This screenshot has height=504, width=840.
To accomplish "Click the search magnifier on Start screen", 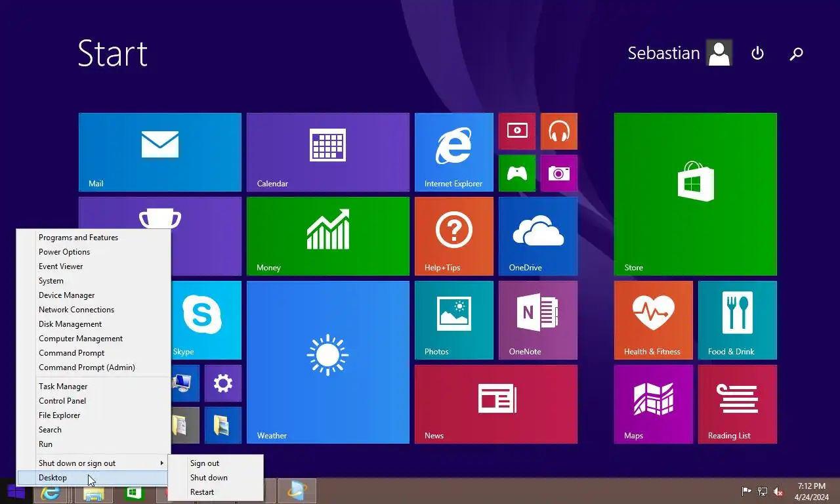I will (x=796, y=54).
